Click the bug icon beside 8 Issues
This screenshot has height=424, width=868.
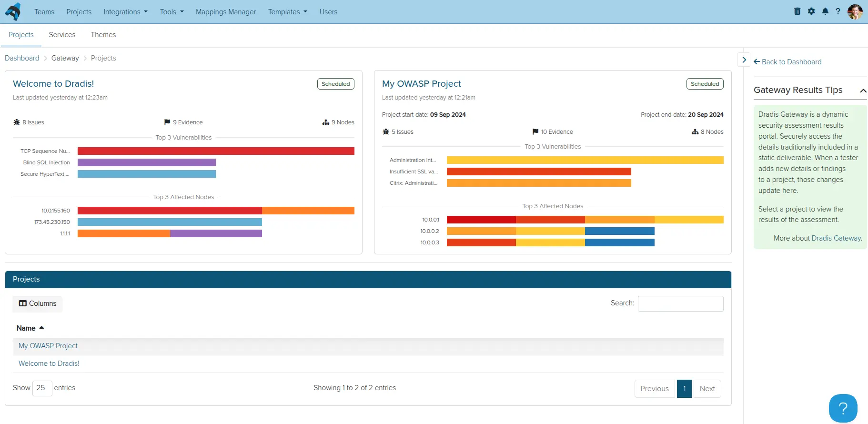pos(17,122)
